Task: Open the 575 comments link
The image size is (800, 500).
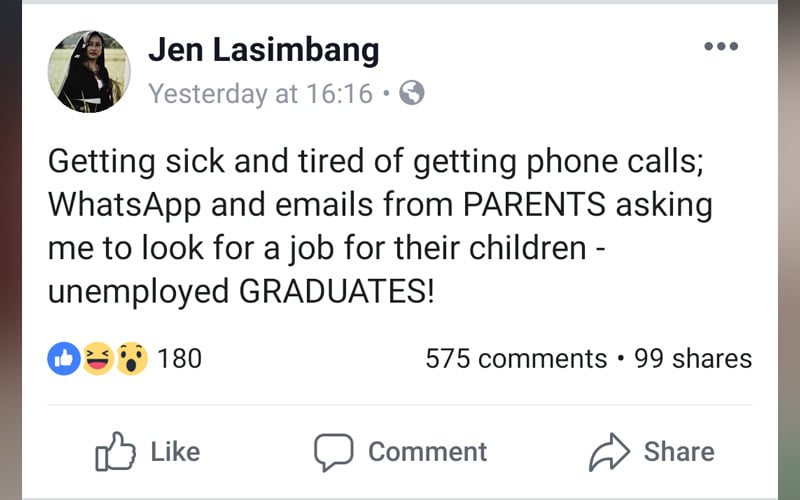Action: pyautogui.click(x=516, y=359)
